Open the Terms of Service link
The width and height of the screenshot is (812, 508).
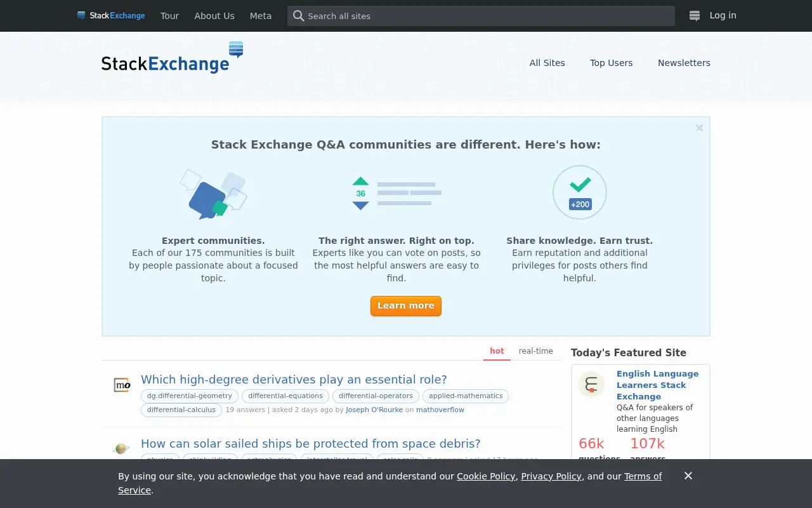coord(390,483)
